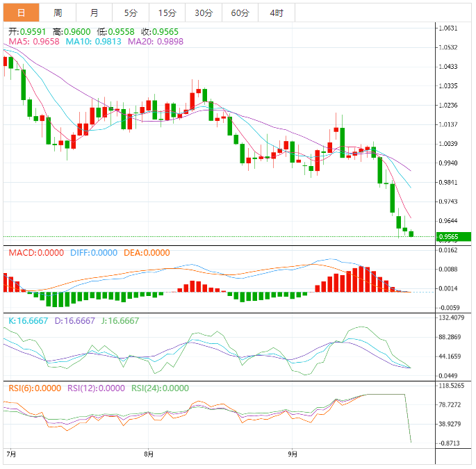Click the 44.1659 KDJ axis label
Viewport: 476px width, 469px height.
click(450, 356)
